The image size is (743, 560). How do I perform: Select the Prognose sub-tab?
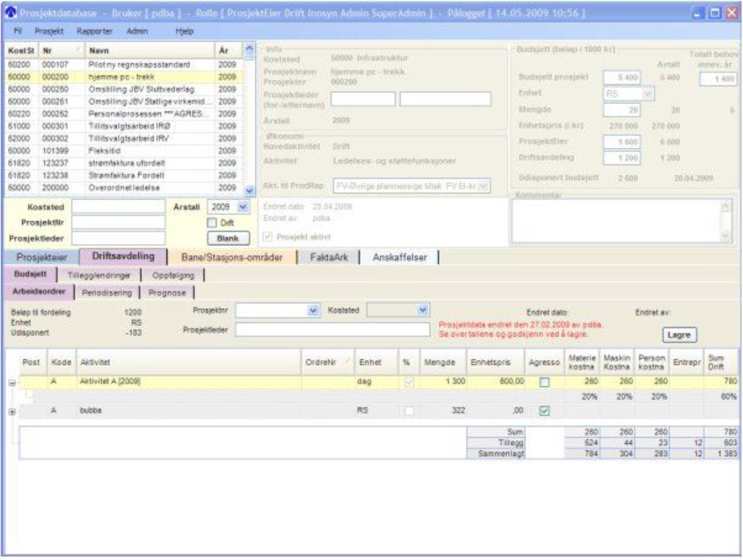click(x=167, y=293)
